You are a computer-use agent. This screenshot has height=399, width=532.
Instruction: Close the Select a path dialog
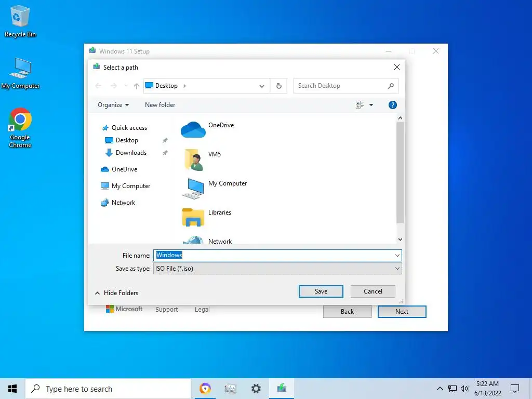(396, 67)
